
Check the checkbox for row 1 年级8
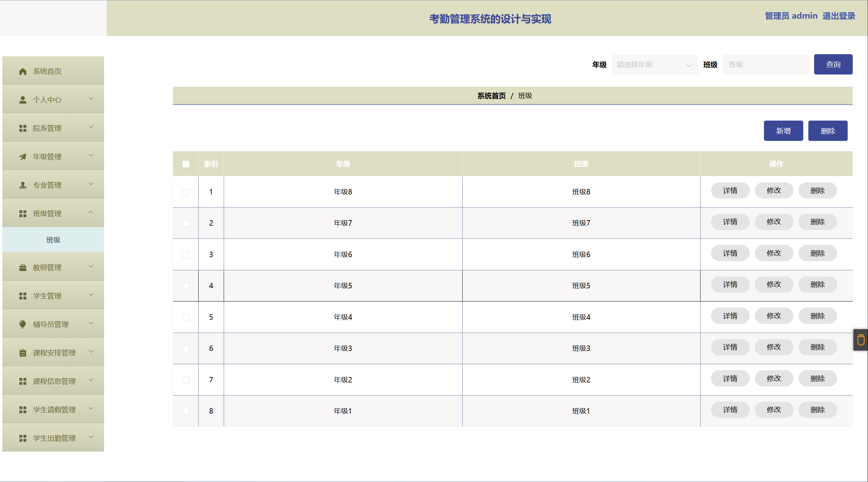coord(186,192)
